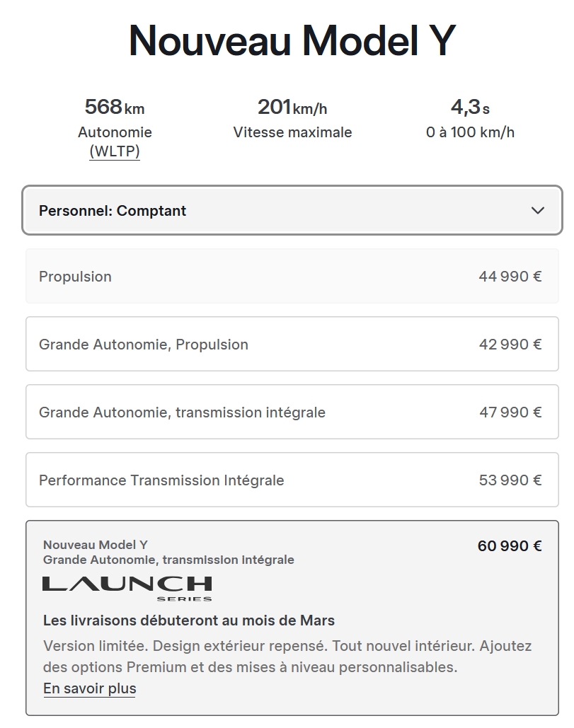The height and width of the screenshot is (728, 574).
Task: Pick Performance Transmission Intégrale trim
Action: pyautogui.click(x=292, y=480)
